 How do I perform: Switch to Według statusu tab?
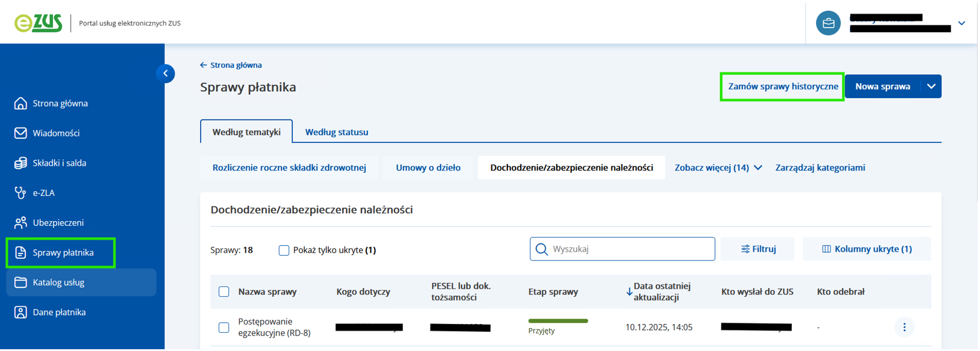(x=336, y=132)
